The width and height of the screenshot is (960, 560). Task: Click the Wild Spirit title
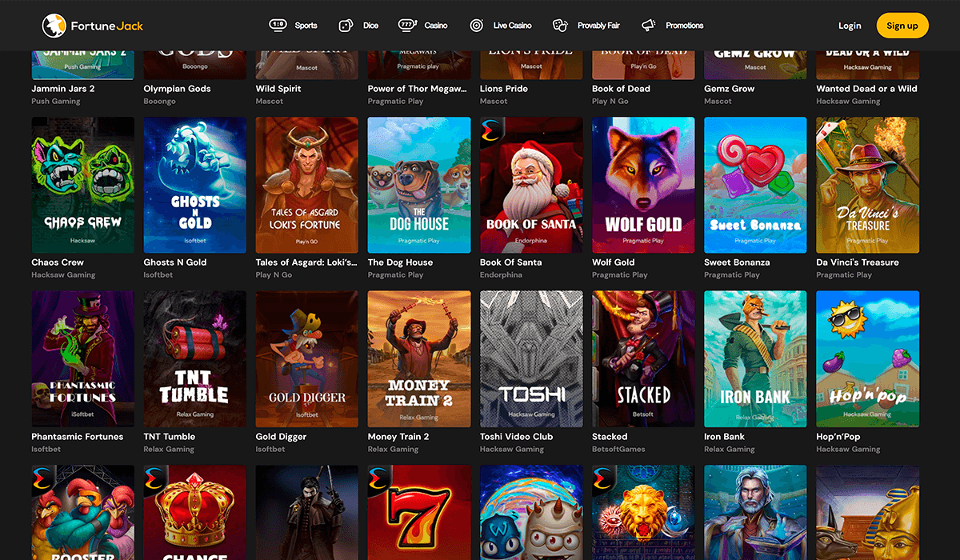(278, 89)
